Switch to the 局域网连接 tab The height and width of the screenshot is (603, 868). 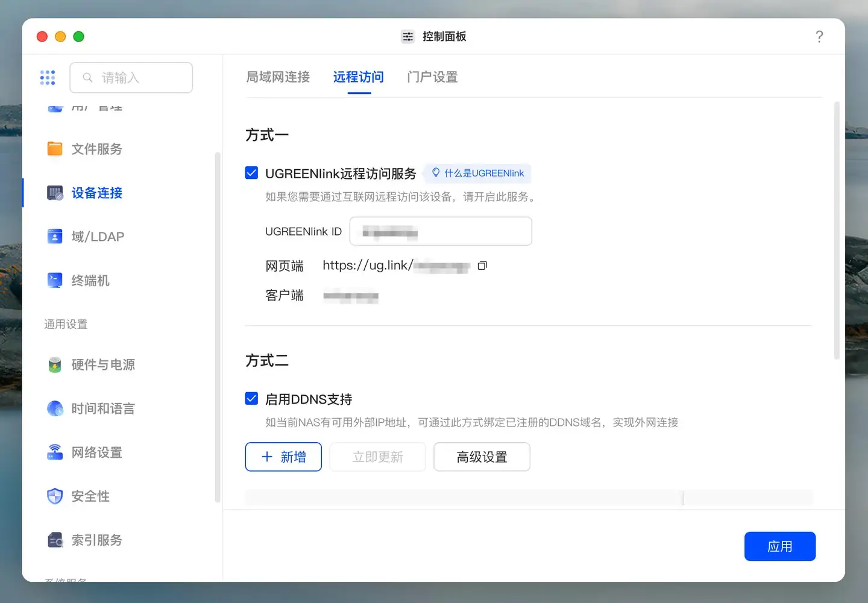(x=278, y=77)
